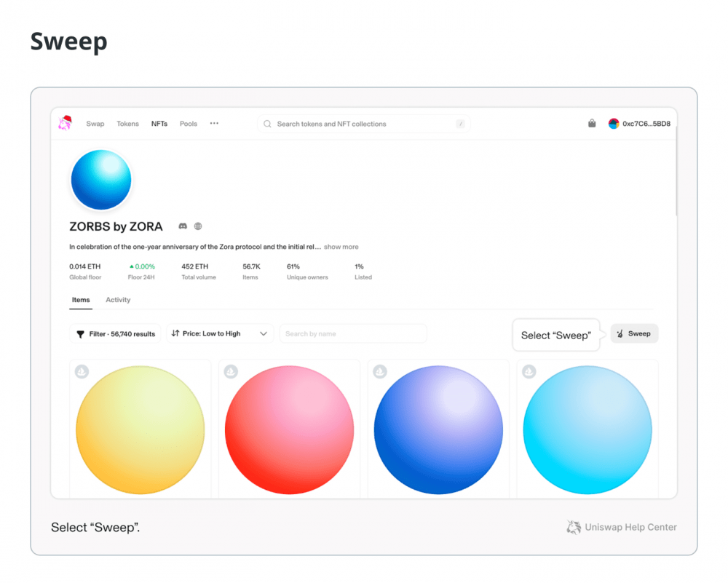The image size is (728, 583).
Task: Open the cyan orb NFT card
Action: click(587, 429)
